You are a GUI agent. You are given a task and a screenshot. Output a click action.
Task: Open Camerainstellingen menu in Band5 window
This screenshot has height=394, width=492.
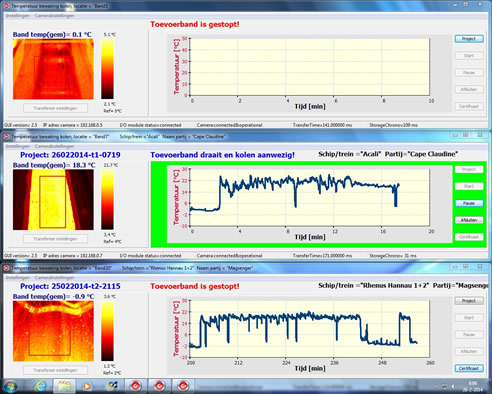click(54, 16)
